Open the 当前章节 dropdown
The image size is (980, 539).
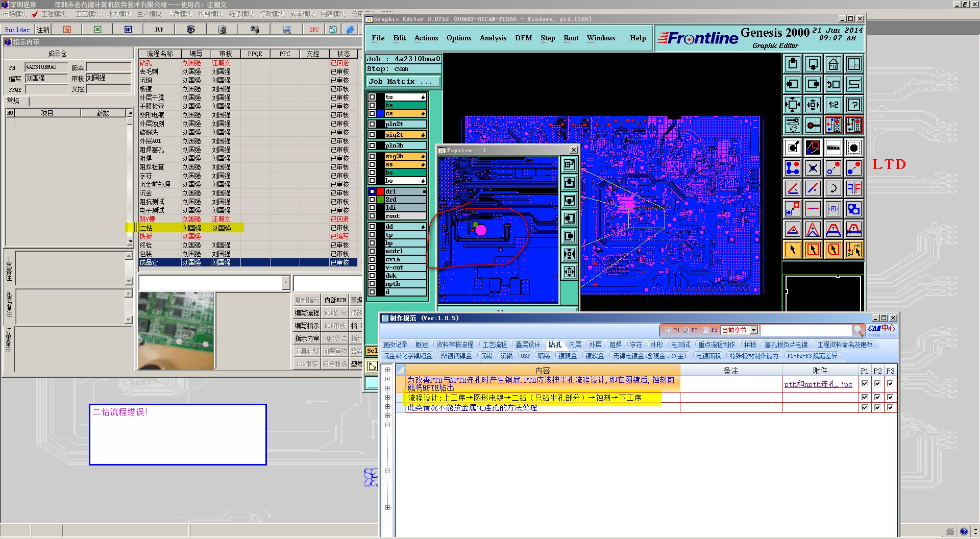point(754,330)
